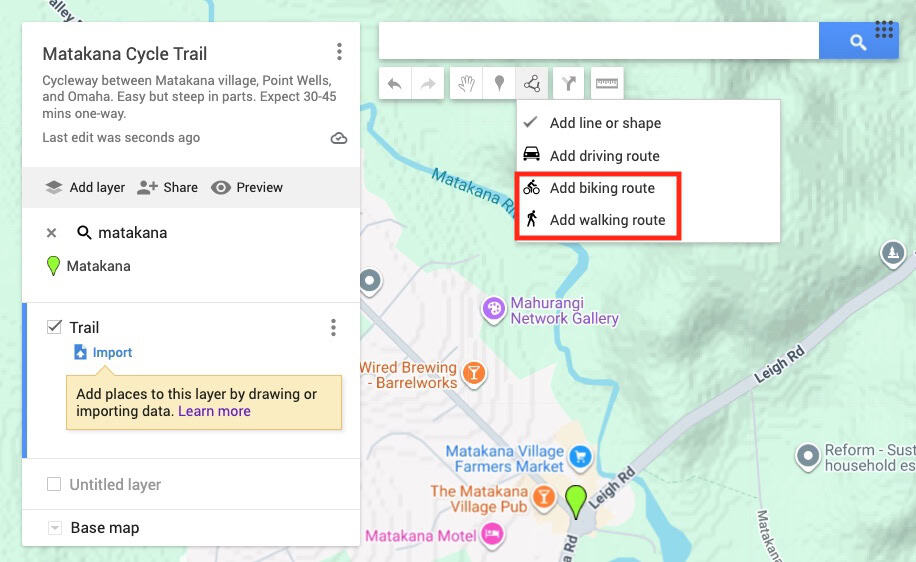This screenshot has height=562, width=916.
Task: Click the redo arrow in the toolbar
Action: point(428,84)
